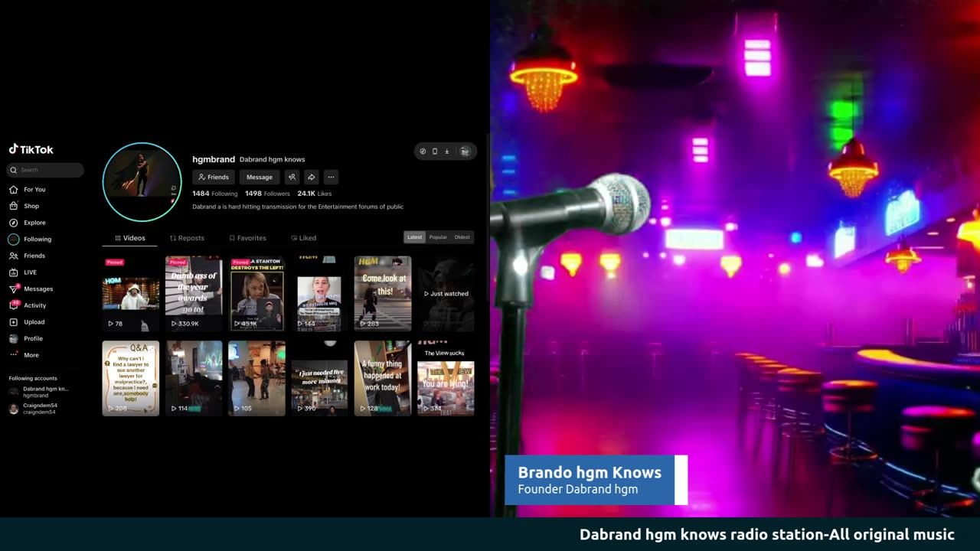Sort videos by Oldest
The width and height of the screenshot is (980, 551).
click(462, 237)
